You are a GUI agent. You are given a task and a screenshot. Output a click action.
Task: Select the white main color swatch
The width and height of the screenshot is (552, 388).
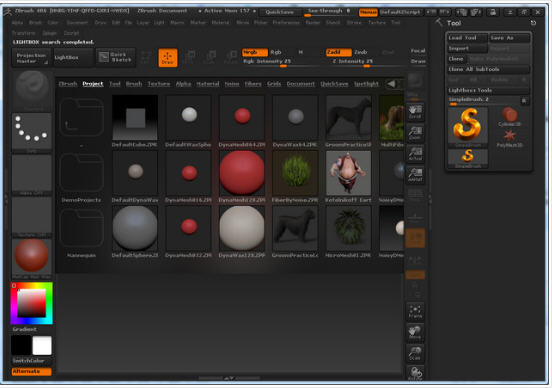point(42,345)
